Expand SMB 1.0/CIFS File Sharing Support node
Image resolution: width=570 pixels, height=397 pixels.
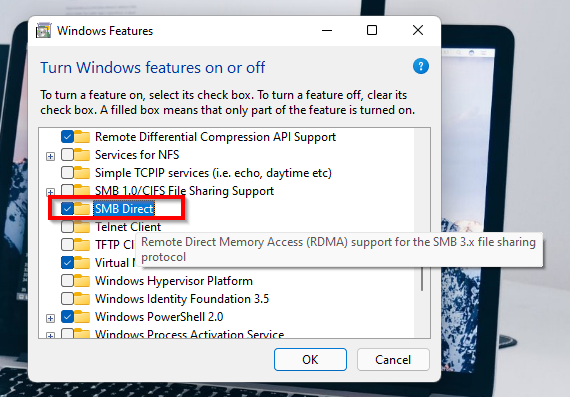[51, 192]
